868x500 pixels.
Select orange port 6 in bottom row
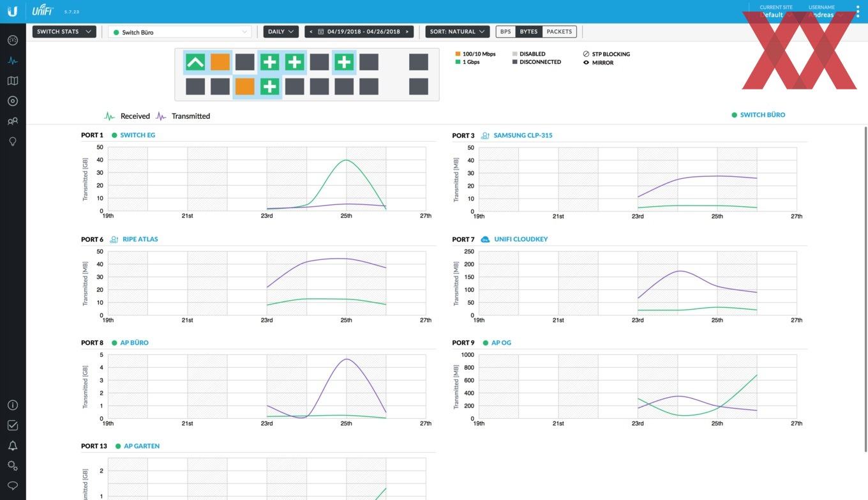tap(244, 86)
